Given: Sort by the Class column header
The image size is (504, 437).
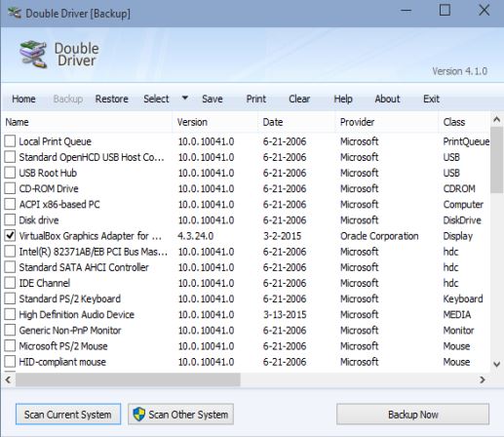Looking at the screenshot, I should click(464, 122).
